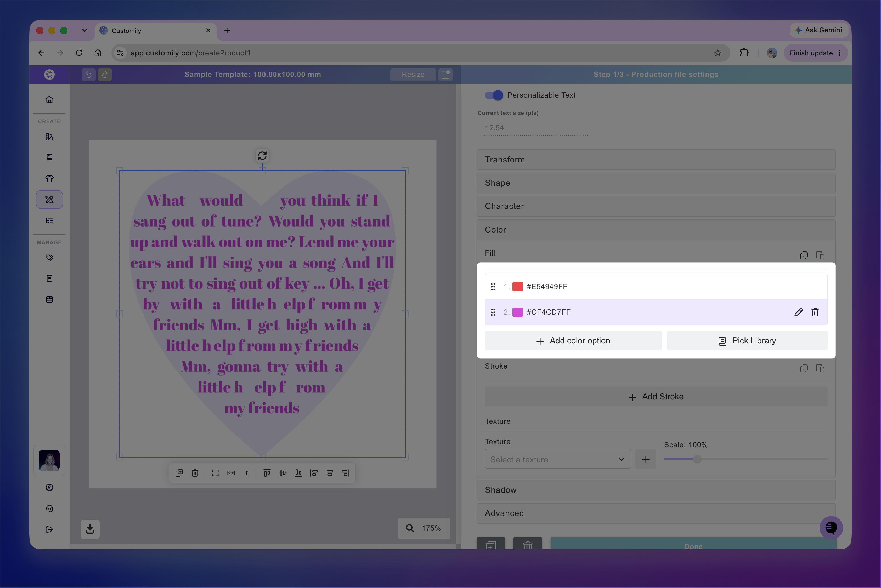Click the Add color option button
Image resolution: width=881 pixels, height=588 pixels.
(573, 341)
